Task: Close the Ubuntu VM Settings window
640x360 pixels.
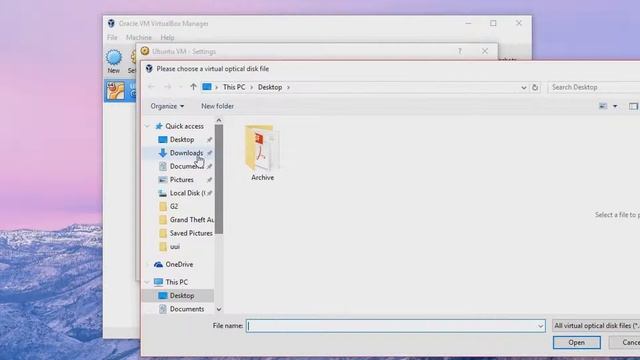Action: click(x=484, y=51)
